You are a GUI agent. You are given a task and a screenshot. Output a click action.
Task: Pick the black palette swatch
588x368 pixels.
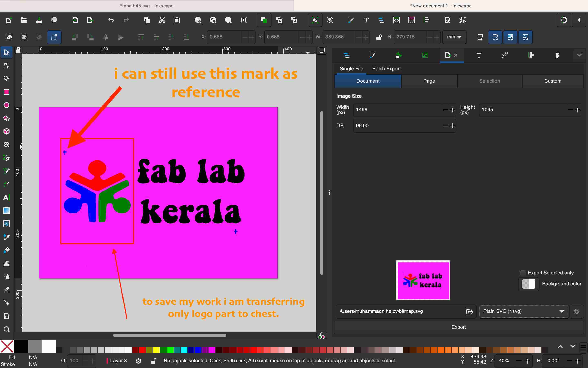click(21, 346)
